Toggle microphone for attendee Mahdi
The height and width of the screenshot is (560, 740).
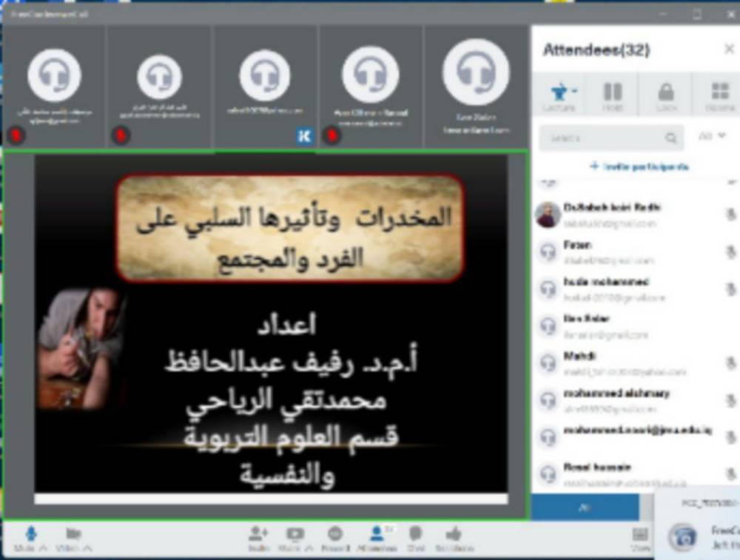(730, 362)
